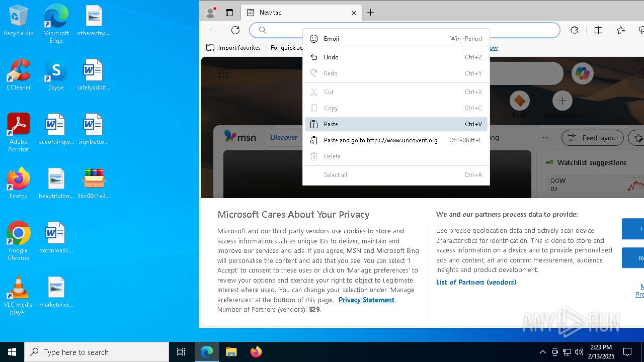Open Edge Favorites star icon
Image resolution: width=644 pixels, height=362 pixels.
point(621,30)
